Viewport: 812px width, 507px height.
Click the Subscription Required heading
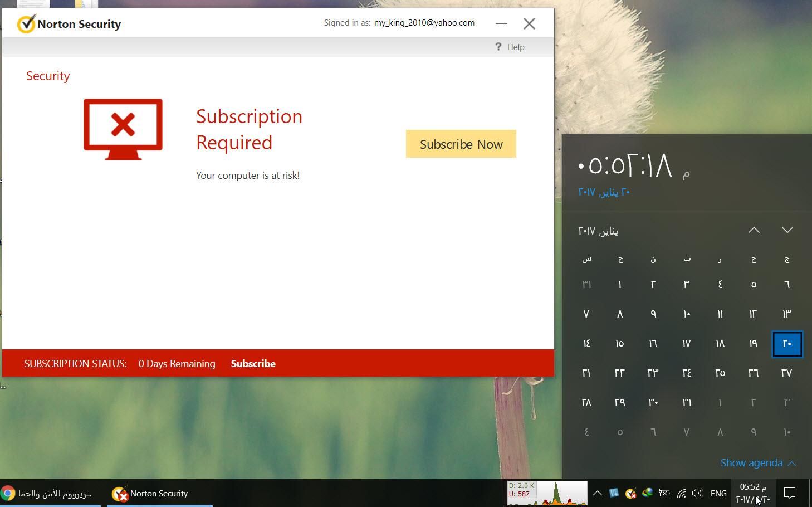click(x=250, y=129)
